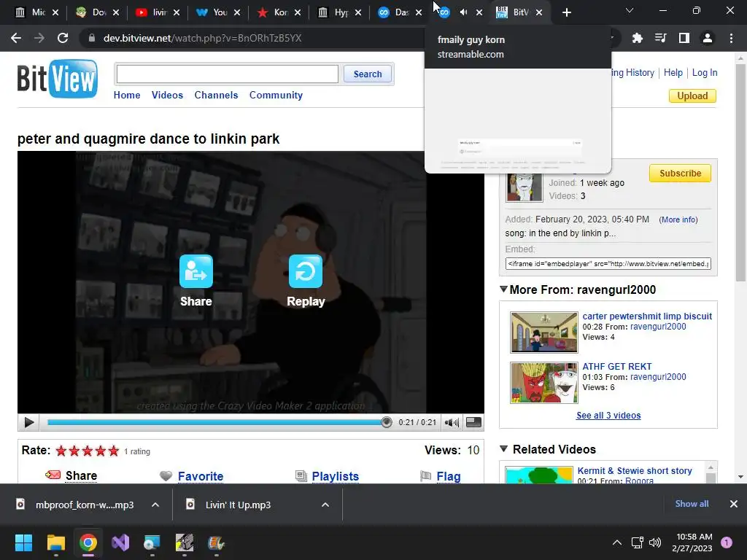Click the BitView logo
Screen dimensions: 747x560
tap(58, 79)
